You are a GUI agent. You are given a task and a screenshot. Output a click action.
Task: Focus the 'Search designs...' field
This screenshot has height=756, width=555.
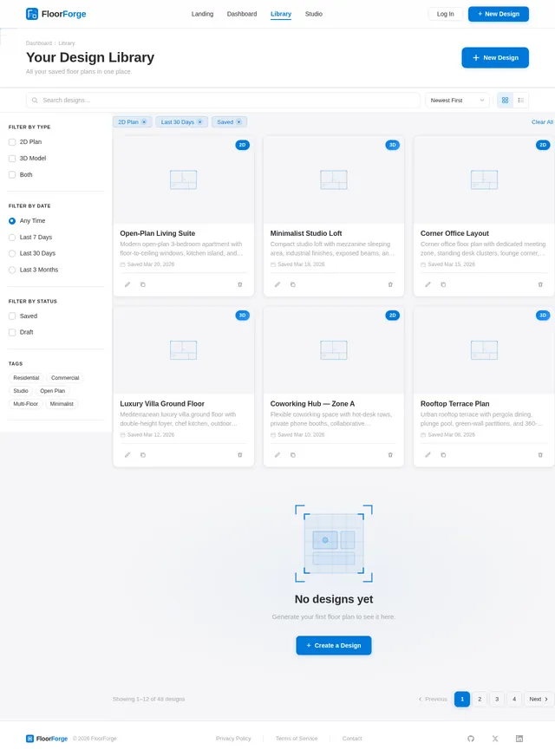pyautogui.click(x=225, y=101)
